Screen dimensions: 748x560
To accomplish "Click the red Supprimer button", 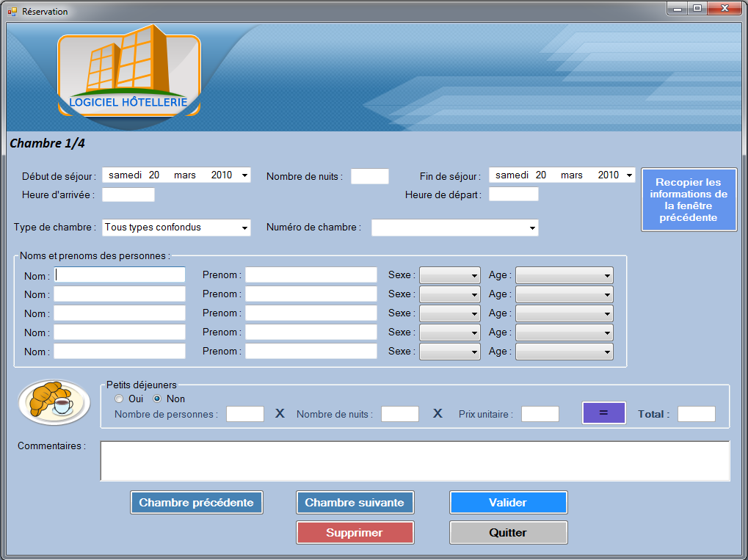I will point(355,533).
